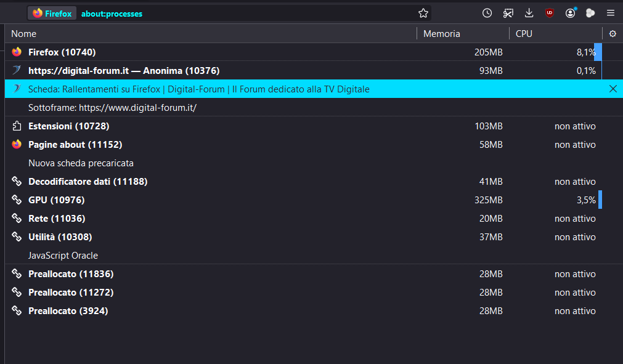Click the screenshot tool icon
Screen dimensions: 623x364
(508, 13)
